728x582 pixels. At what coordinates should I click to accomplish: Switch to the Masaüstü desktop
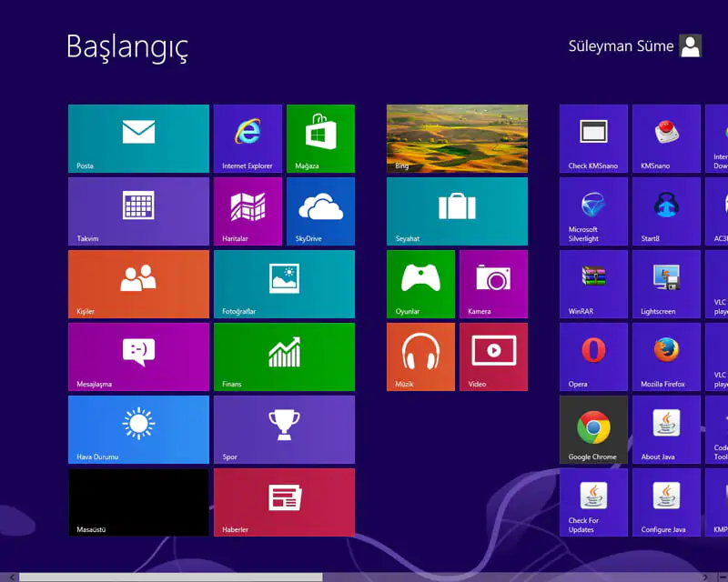click(x=137, y=502)
